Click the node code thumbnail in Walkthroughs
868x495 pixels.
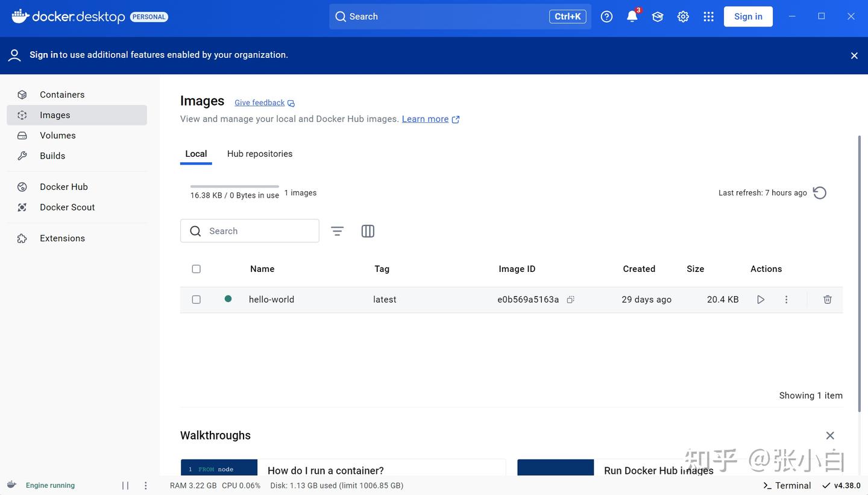coord(219,468)
